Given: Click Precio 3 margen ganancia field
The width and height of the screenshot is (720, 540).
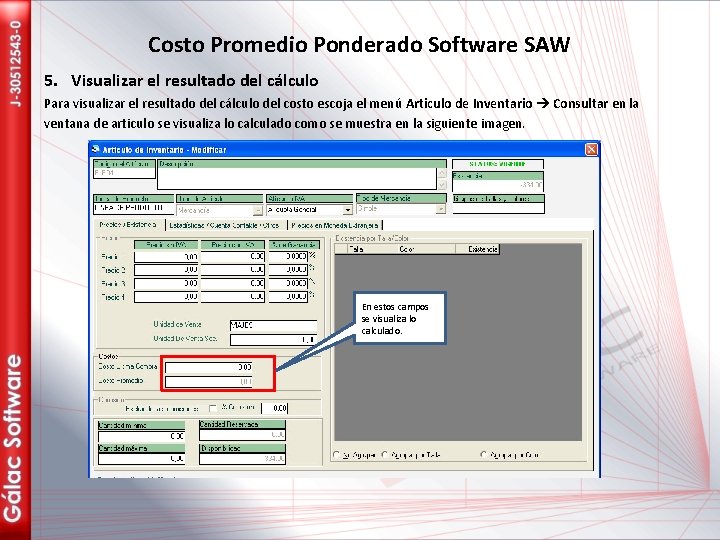Looking at the screenshot, I should [288, 283].
